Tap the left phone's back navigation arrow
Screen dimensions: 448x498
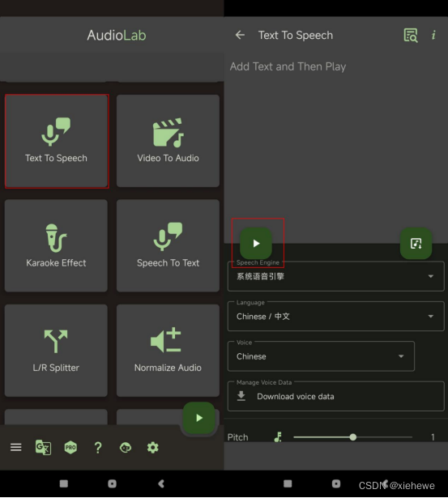click(x=161, y=483)
